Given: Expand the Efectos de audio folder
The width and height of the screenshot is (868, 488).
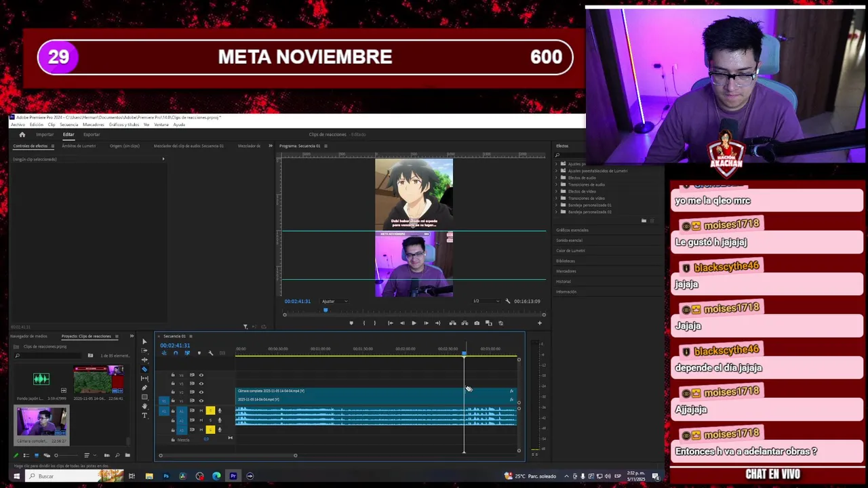Looking at the screenshot, I should (557, 178).
